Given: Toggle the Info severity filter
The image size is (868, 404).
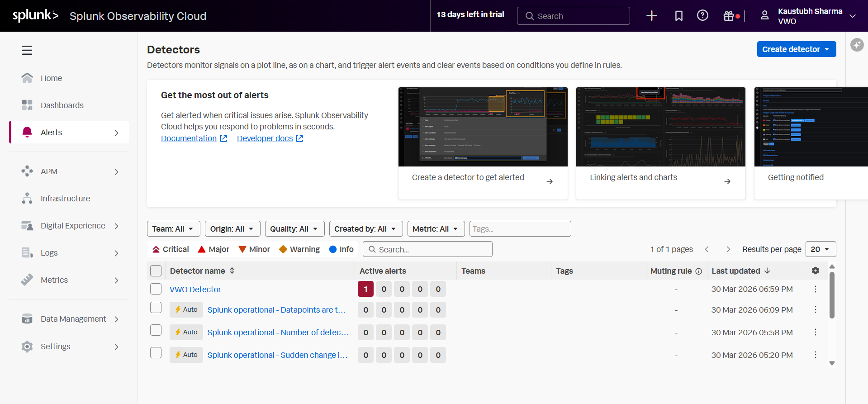Looking at the screenshot, I should [342, 249].
